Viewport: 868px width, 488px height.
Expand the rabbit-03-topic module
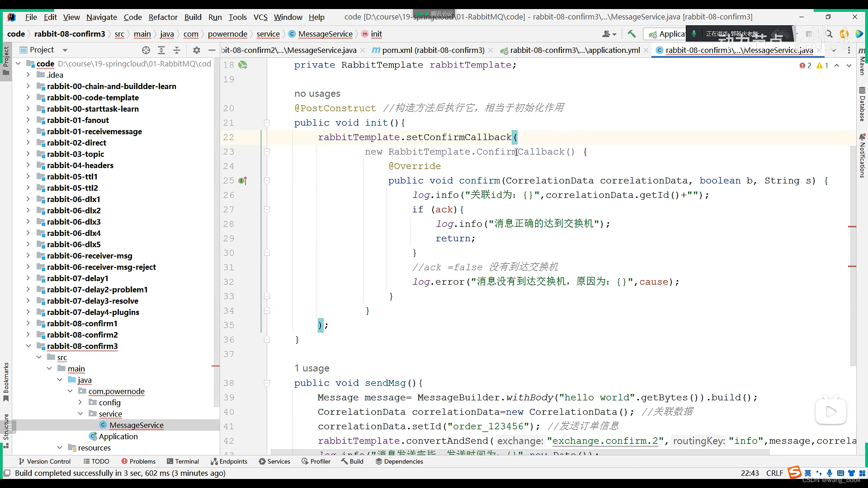click(x=28, y=154)
